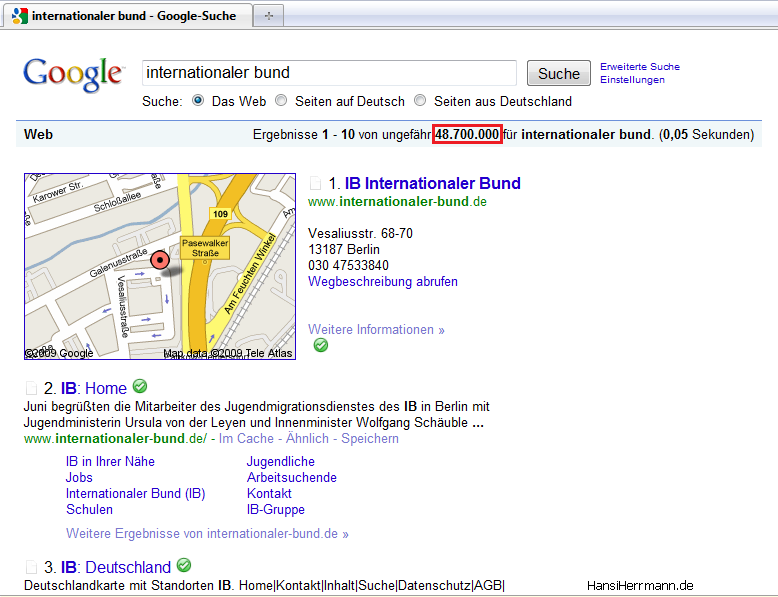Viewport: 778px width, 597px height.
Task: Click the phone number 030 47533840
Action: click(348, 265)
